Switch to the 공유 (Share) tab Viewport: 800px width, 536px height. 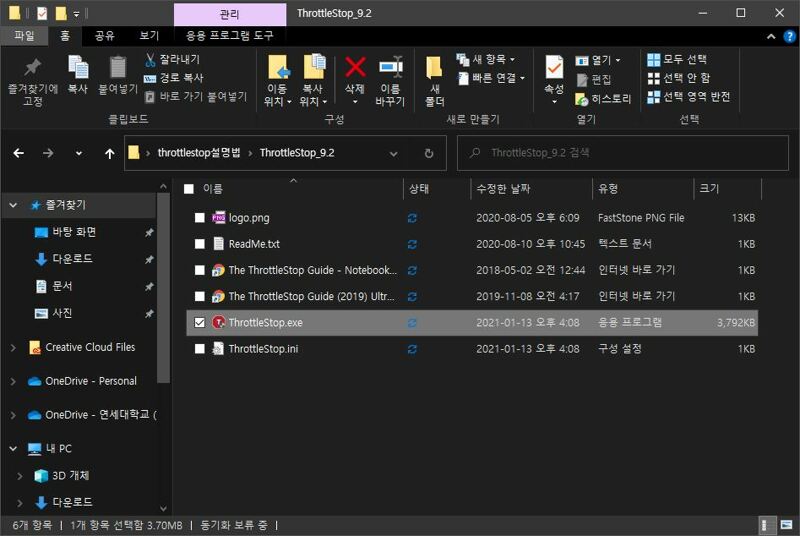click(x=104, y=36)
